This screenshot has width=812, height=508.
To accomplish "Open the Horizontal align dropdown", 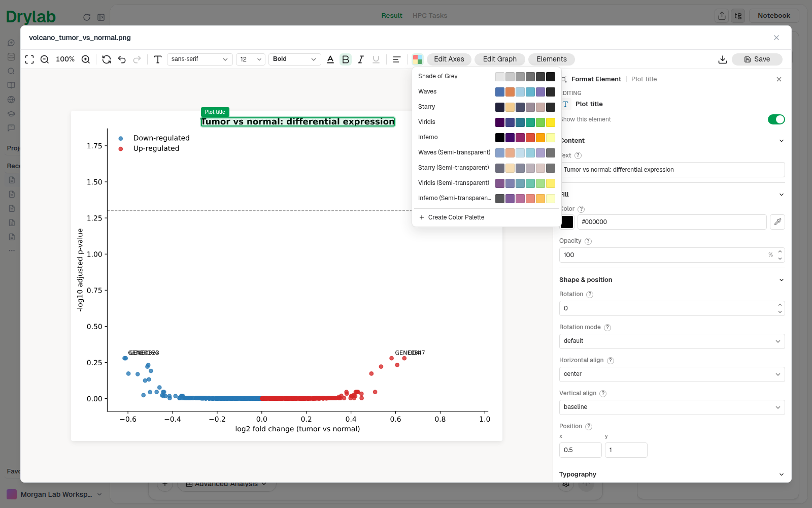I will coord(672,374).
